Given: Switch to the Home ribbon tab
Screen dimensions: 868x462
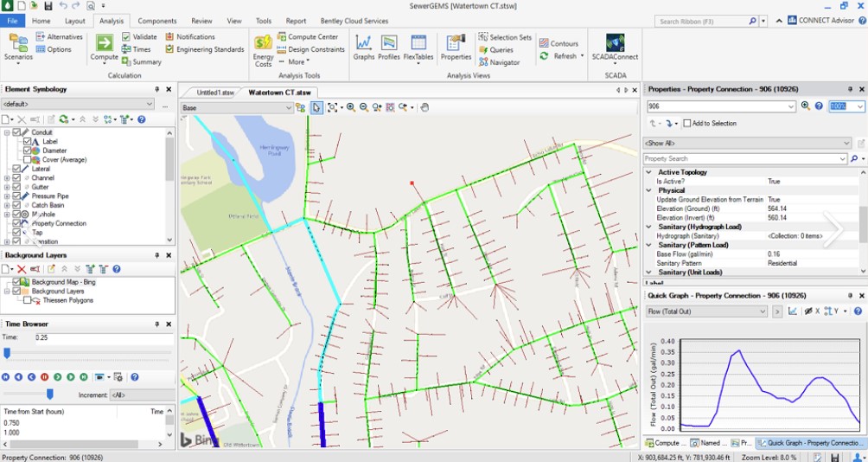Looking at the screenshot, I should pos(41,21).
